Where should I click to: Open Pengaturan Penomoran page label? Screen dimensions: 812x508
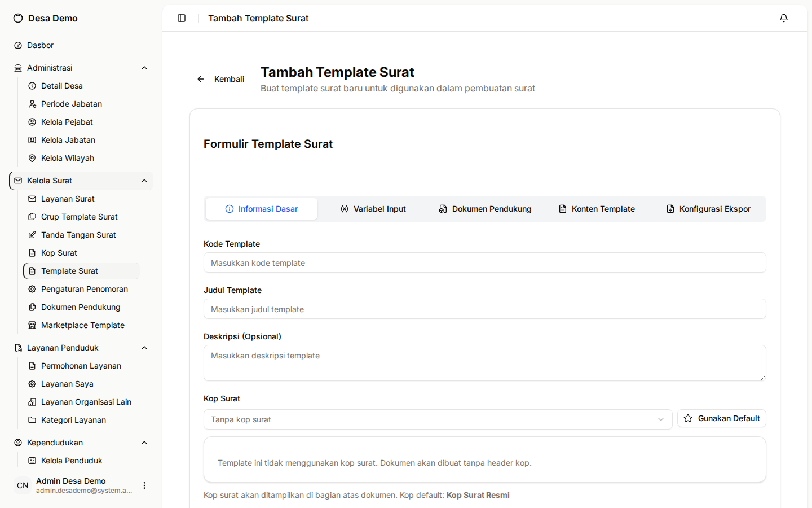(x=85, y=289)
